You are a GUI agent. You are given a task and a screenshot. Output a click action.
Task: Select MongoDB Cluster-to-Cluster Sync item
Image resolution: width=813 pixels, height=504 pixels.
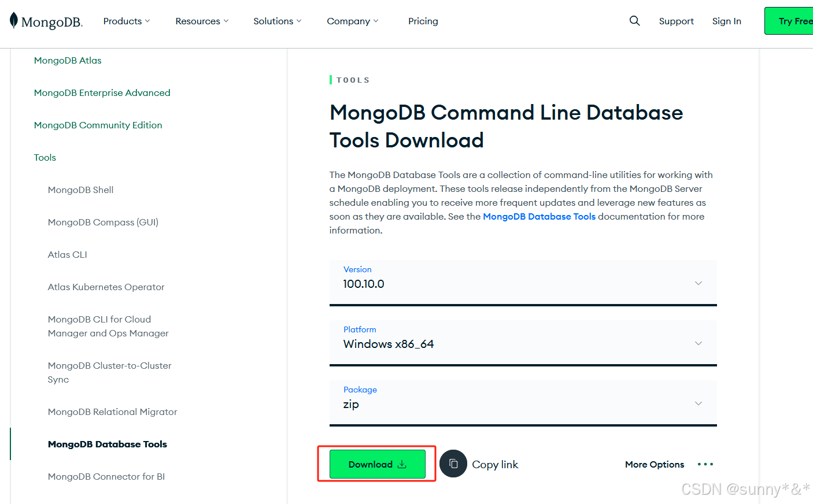[109, 372]
